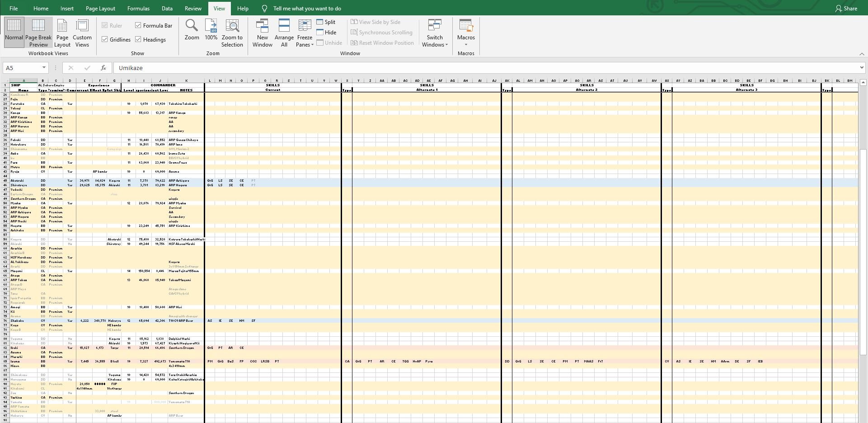Click the Share button
This screenshot has width=868, height=423.
[x=846, y=9]
